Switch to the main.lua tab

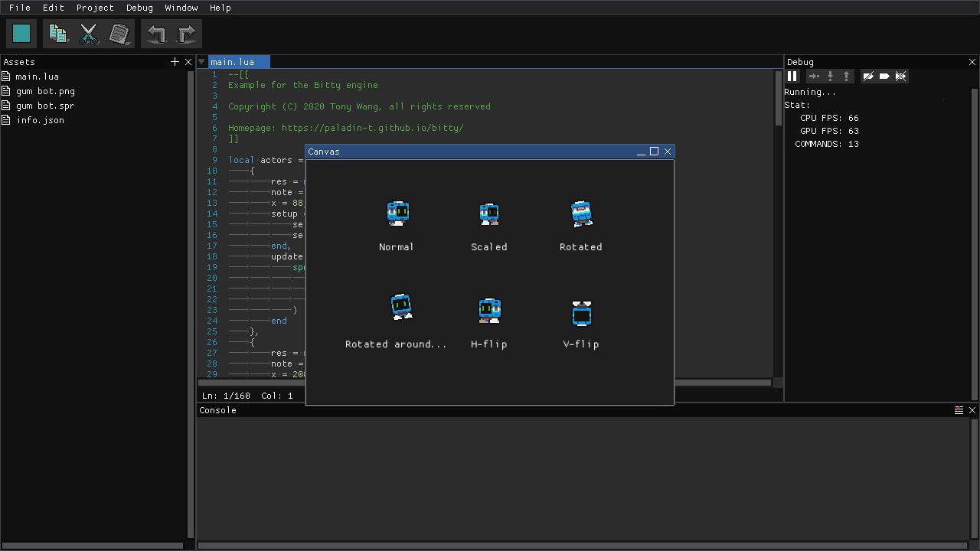(238, 61)
